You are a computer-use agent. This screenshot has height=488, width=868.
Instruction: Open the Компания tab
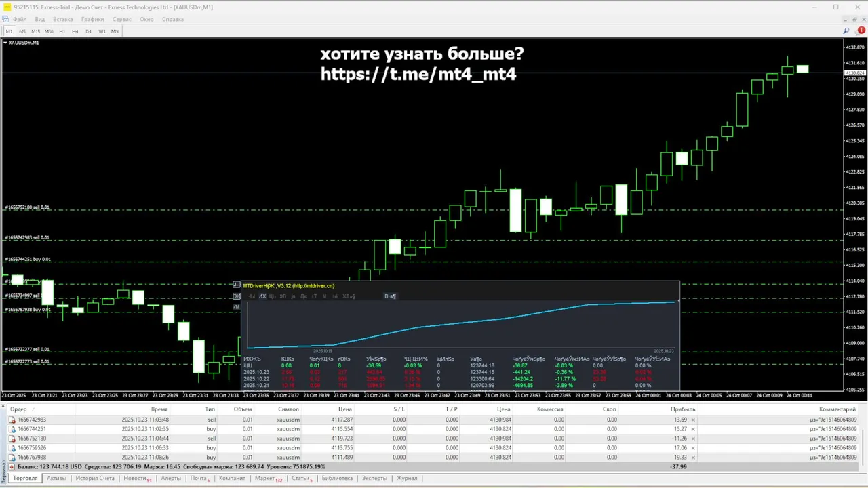[x=232, y=479]
